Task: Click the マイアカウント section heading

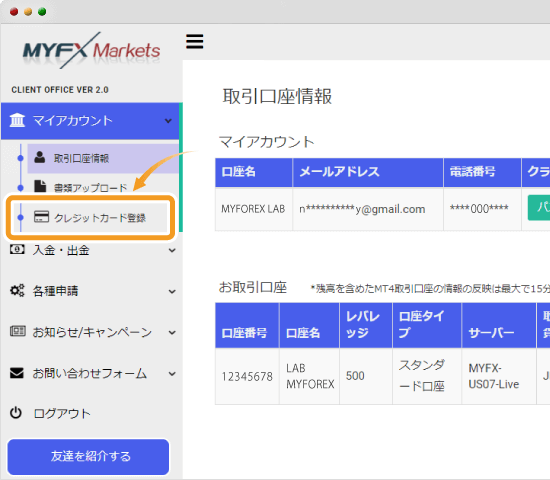Action: coord(267,142)
